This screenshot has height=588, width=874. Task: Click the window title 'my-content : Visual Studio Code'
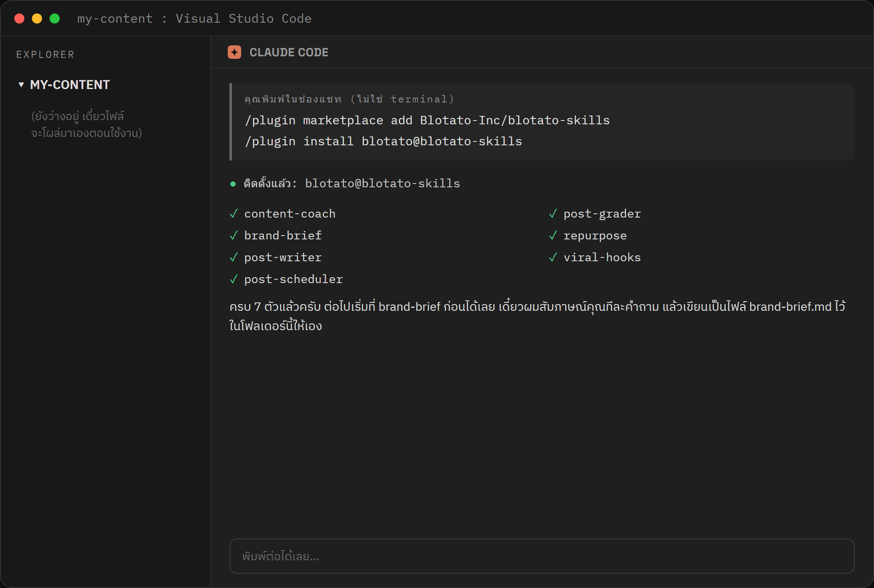(x=194, y=18)
